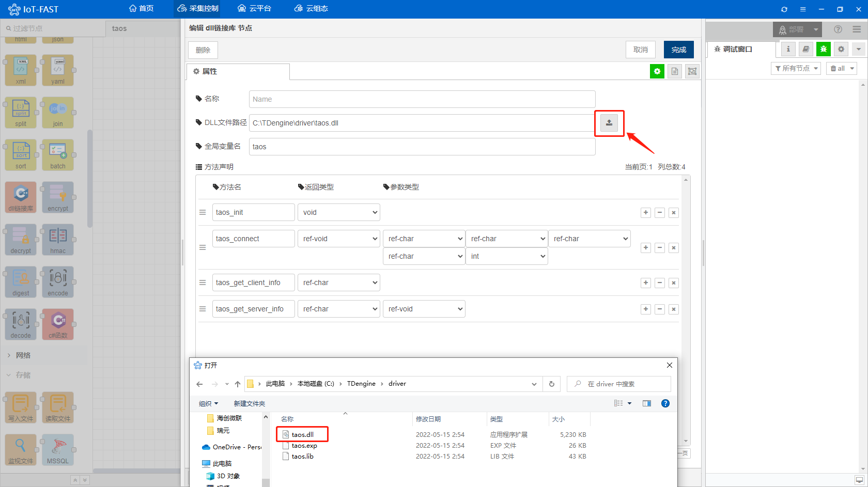Click the 完成 button
868x487 pixels.
pyautogui.click(x=679, y=50)
